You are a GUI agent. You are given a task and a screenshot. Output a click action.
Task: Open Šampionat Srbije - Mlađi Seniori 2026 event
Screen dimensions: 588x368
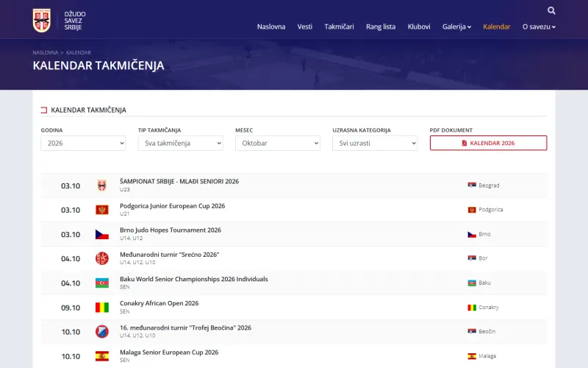[x=179, y=181]
